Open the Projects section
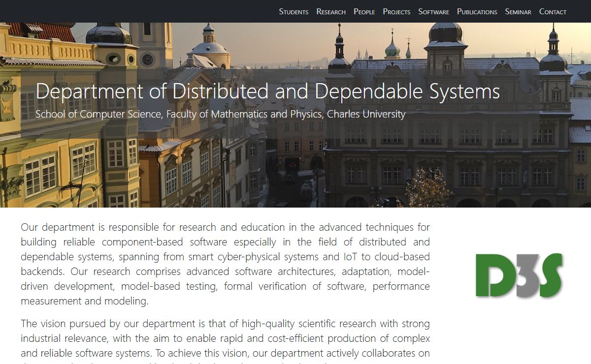 396,12
